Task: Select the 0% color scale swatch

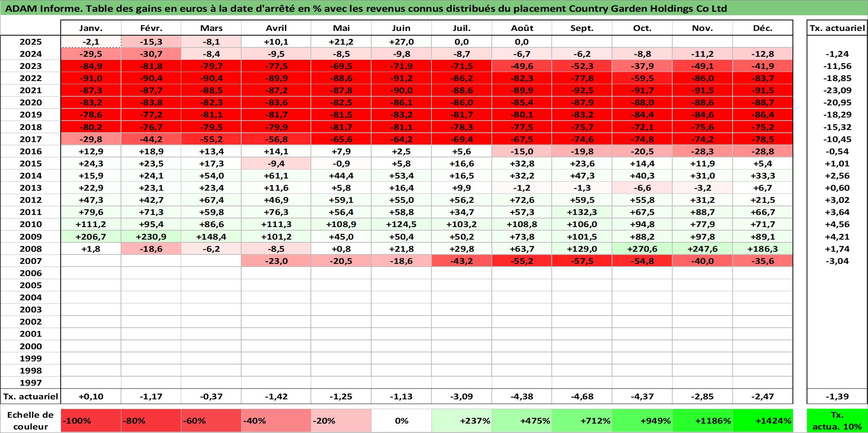Action: (x=401, y=421)
